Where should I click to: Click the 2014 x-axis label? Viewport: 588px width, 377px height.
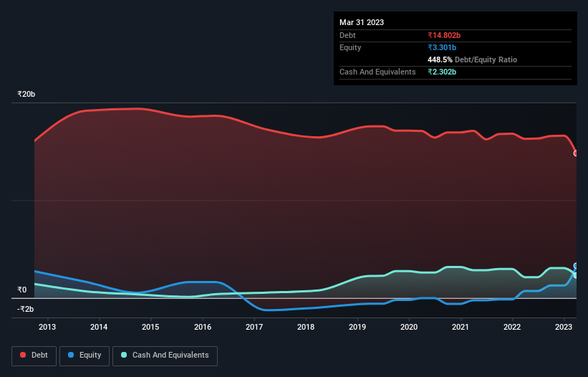coord(99,327)
